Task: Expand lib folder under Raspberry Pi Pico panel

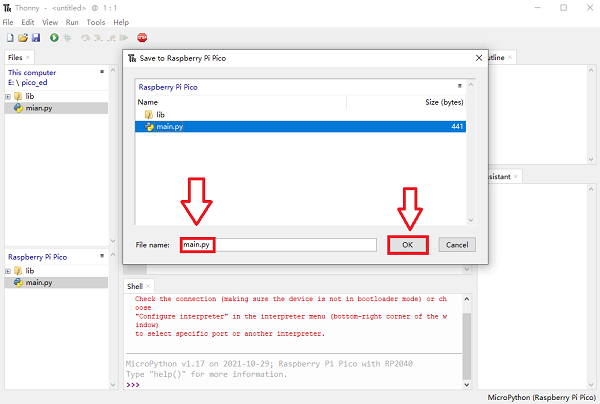Action: click(x=8, y=271)
